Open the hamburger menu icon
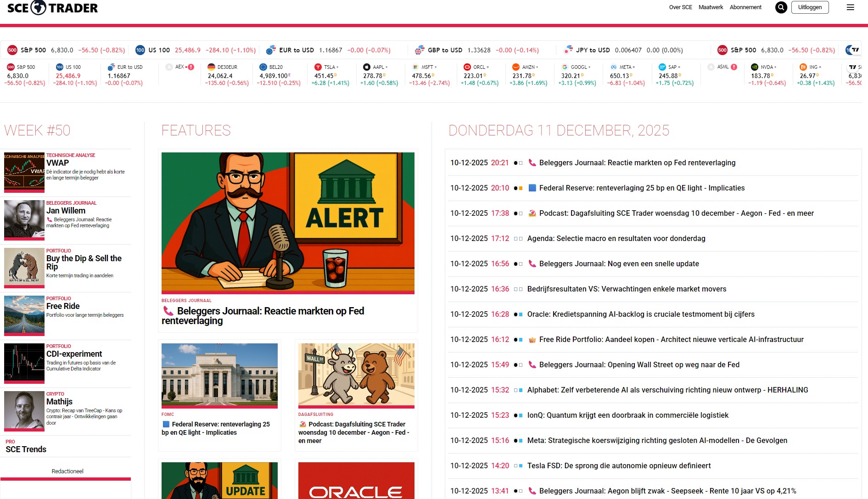The height and width of the screenshot is (499, 868). (851, 7)
